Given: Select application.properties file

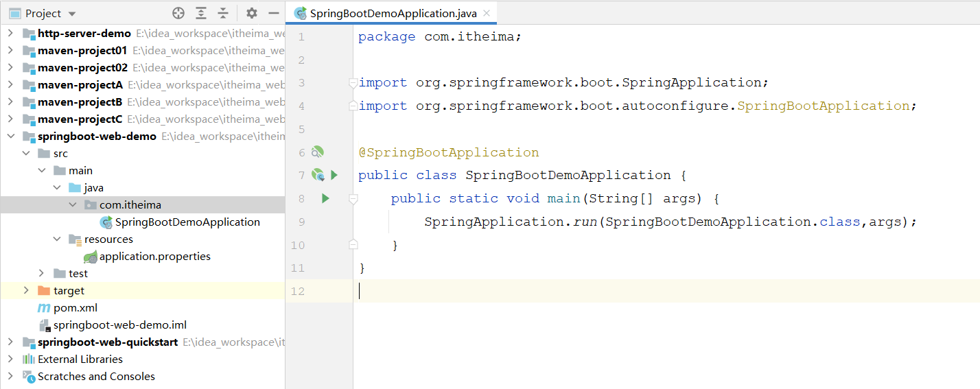Looking at the screenshot, I should click(154, 257).
